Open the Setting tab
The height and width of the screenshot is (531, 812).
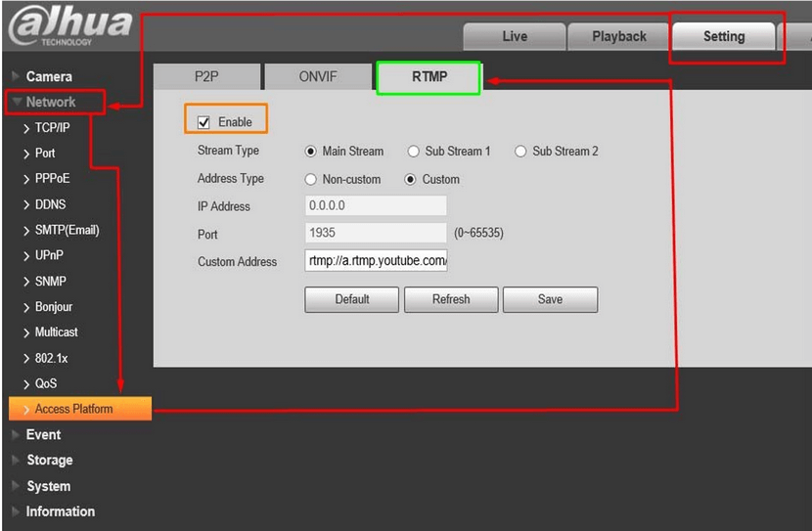724,36
